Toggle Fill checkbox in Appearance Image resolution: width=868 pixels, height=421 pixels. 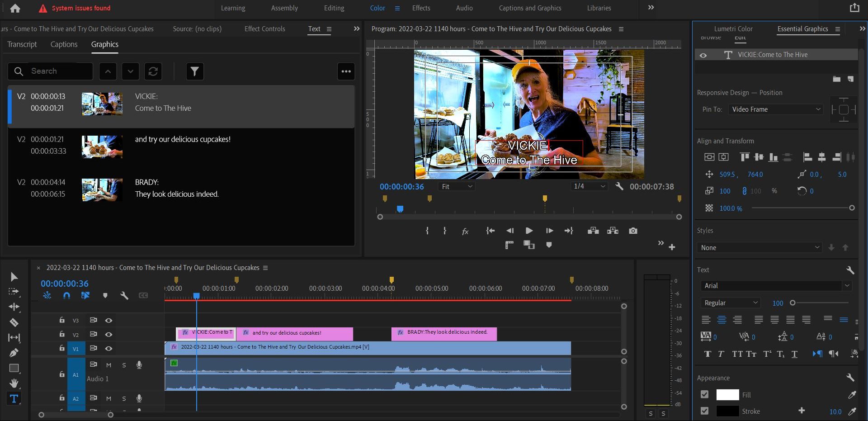click(x=704, y=394)
